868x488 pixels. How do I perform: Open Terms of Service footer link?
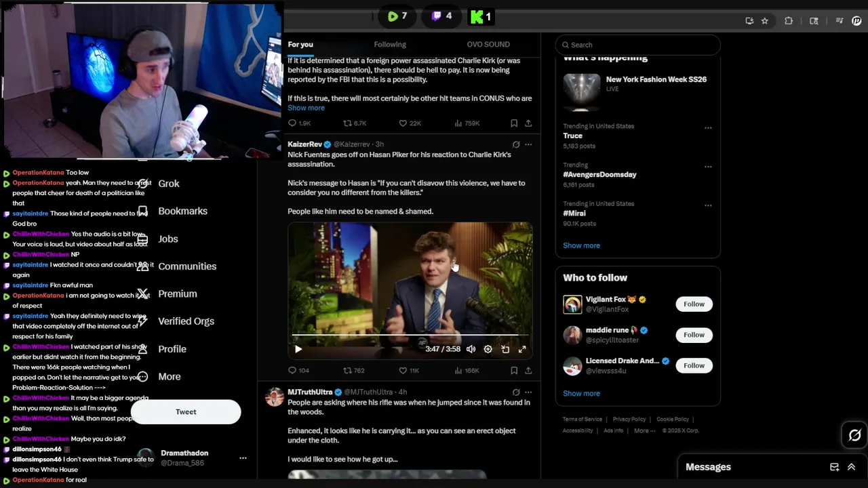(582, 420)
